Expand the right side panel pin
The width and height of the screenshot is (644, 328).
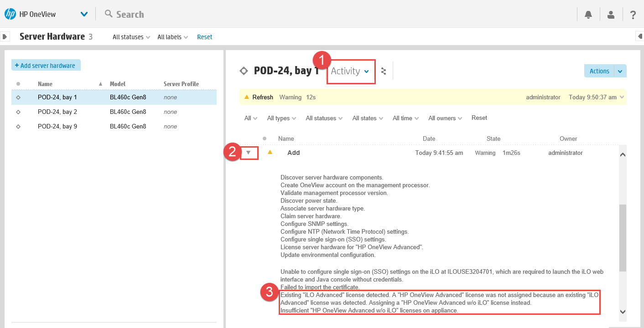[x=639, y=36]
